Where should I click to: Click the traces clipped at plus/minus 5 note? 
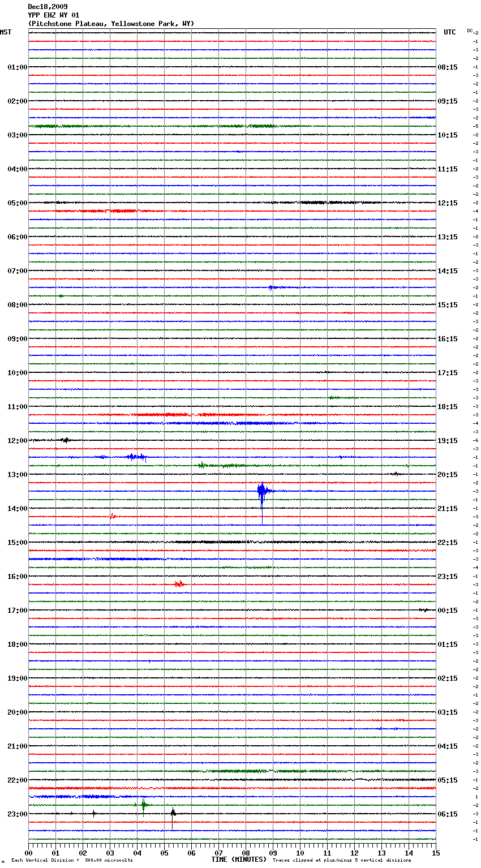pyautogui.click(x=342, y=861)
